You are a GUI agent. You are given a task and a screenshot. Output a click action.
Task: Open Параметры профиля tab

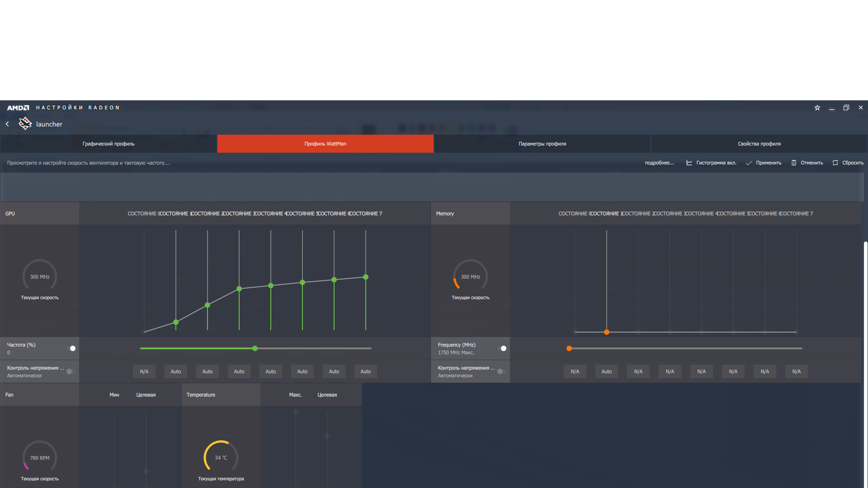[x=542, y=144]
